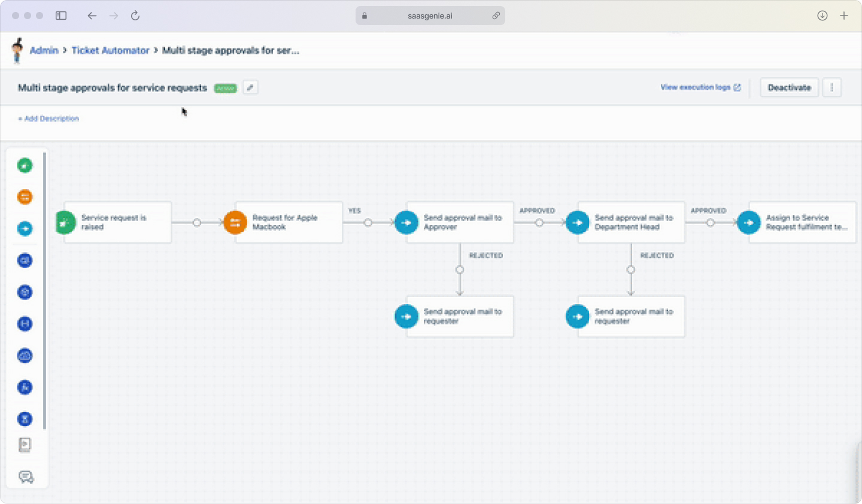Click the pencil icon to rename the workflow
This screenshot has height=504, width=862.
pos(250,87)
